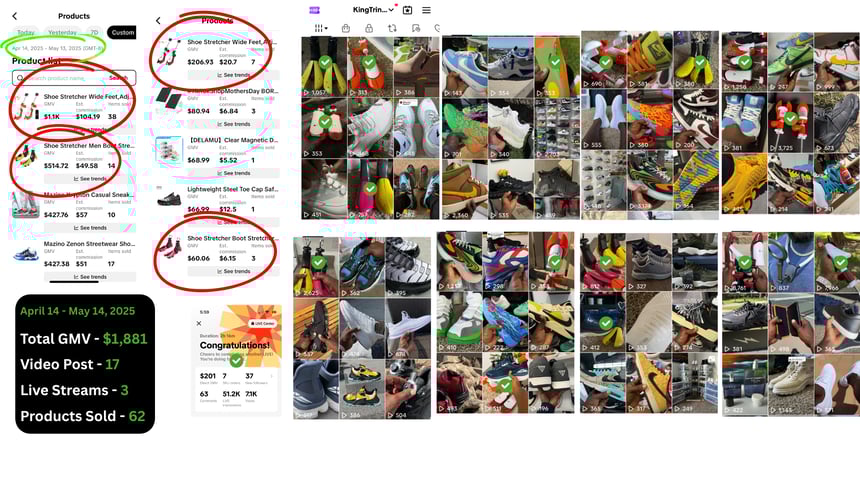Screen dimensions: 860x479
Task: Open the video thumbnail with 1,057 views
Action: [x=324, y=66]
